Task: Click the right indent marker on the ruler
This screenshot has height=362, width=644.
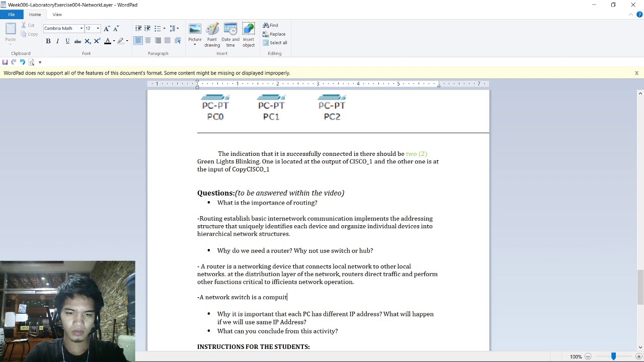Action: pyautogui.click(x=439, y=85)
